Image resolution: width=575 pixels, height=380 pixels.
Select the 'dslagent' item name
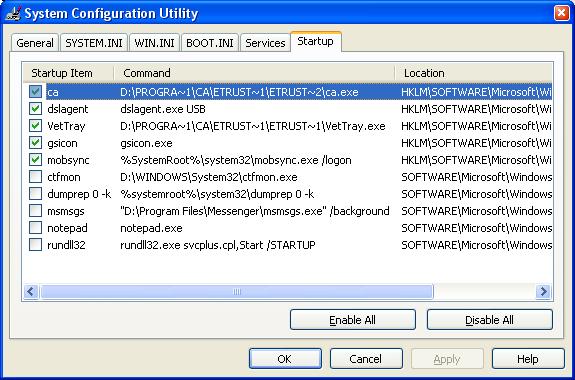pyautogui.click(x=68, y=109)
